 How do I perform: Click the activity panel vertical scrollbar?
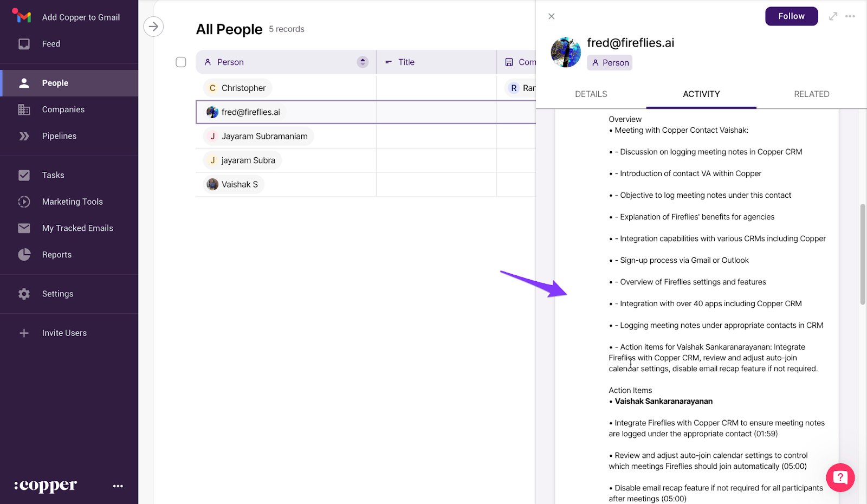click(x=863, y=254)
